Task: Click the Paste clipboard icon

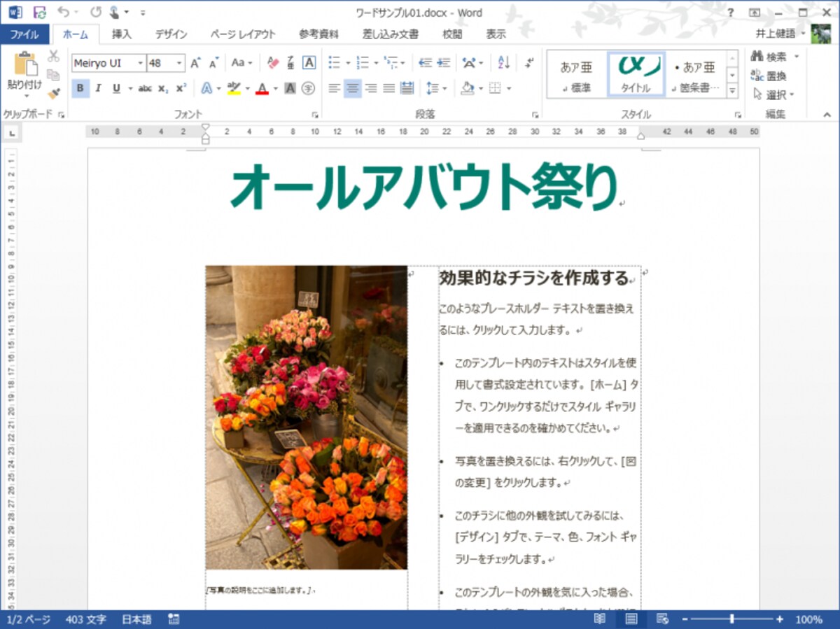Action: pos(24,64)
